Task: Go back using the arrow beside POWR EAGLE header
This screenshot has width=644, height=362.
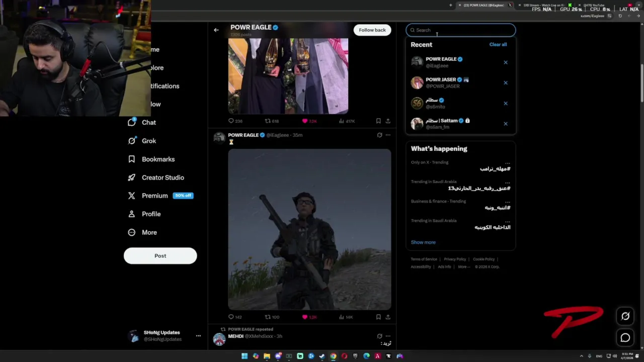Action: coord(216,30)
